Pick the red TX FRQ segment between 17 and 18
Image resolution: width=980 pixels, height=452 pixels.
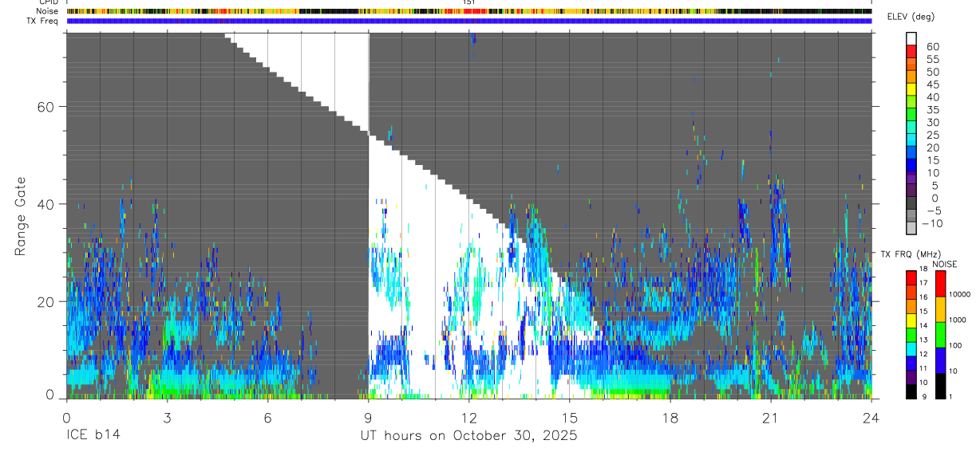tap(911, 278)
